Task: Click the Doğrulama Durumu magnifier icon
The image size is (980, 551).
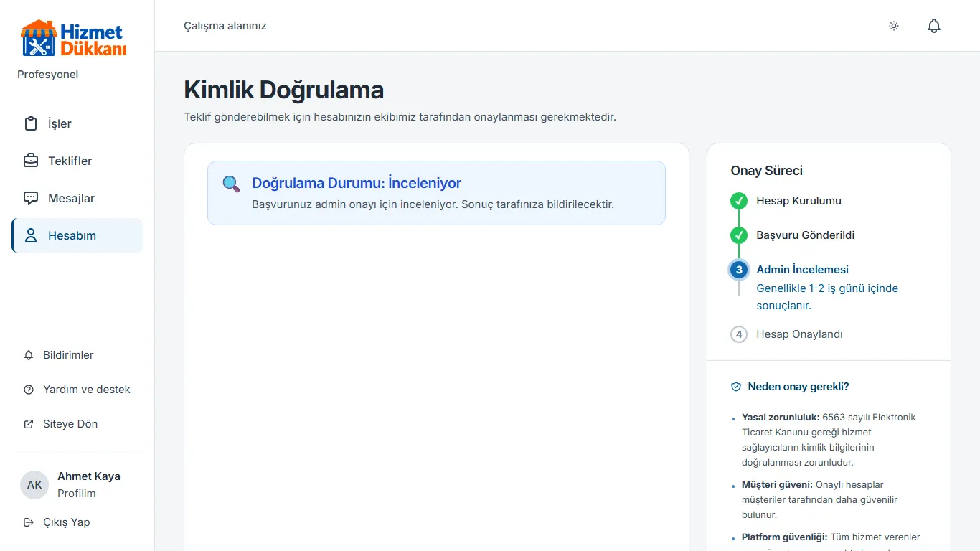Action: pos(231,184)
